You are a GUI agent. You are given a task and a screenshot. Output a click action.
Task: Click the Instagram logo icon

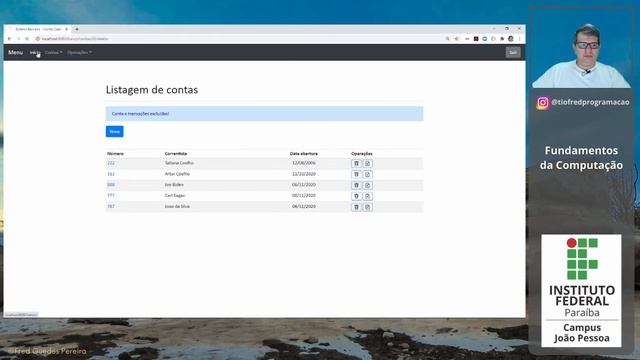point(542,103)
